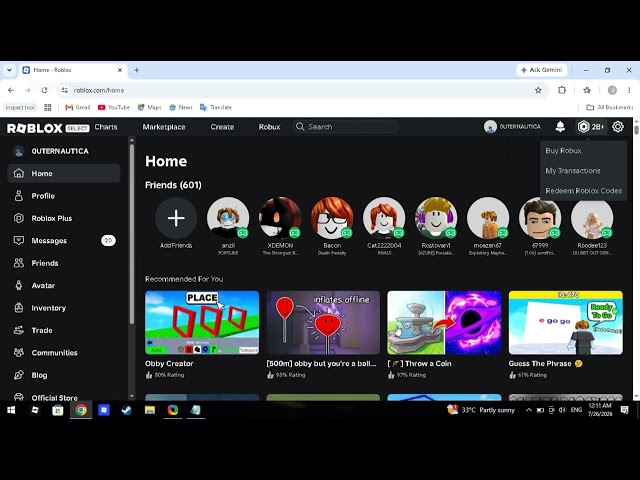Open the Obby Creator game thumbnail

tap(202, 322)
